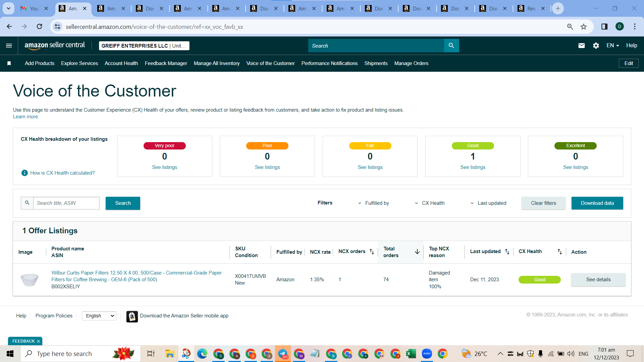
Task: Open the header Help link
Action: point(632,46)
